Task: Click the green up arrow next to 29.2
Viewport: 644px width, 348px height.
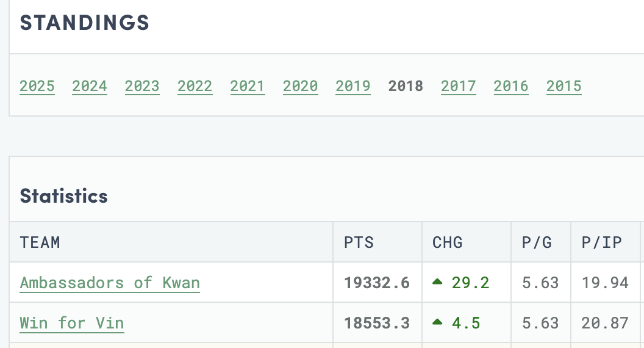Action: (x=437, y=282)
